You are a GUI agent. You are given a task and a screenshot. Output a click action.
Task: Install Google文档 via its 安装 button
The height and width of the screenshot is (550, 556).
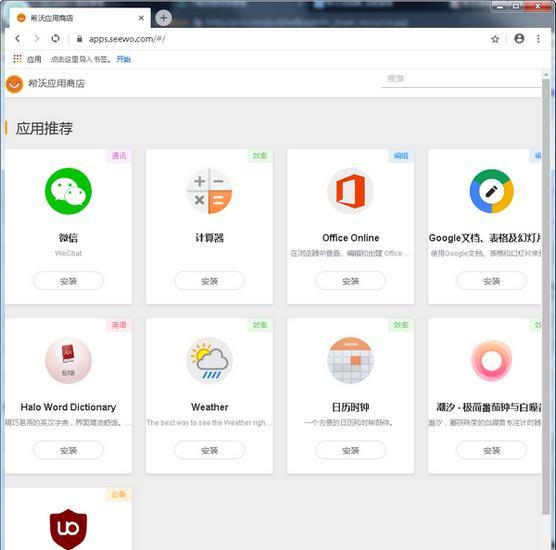(x=491, y=281)
